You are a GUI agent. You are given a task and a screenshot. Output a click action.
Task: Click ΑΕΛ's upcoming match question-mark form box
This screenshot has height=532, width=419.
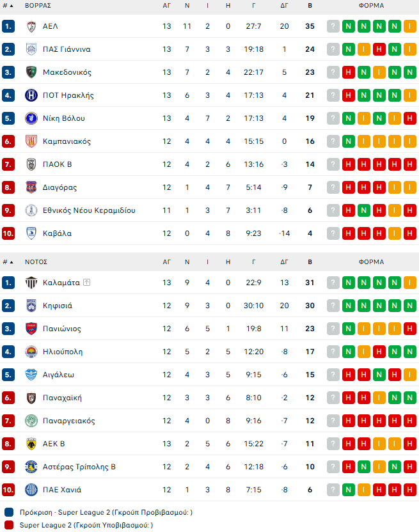pos(333,26)
